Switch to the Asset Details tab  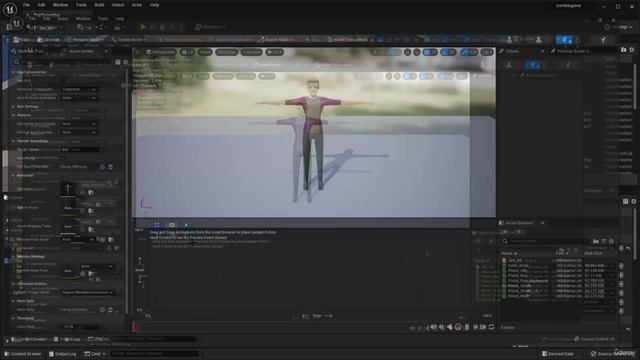click(82, 51)
